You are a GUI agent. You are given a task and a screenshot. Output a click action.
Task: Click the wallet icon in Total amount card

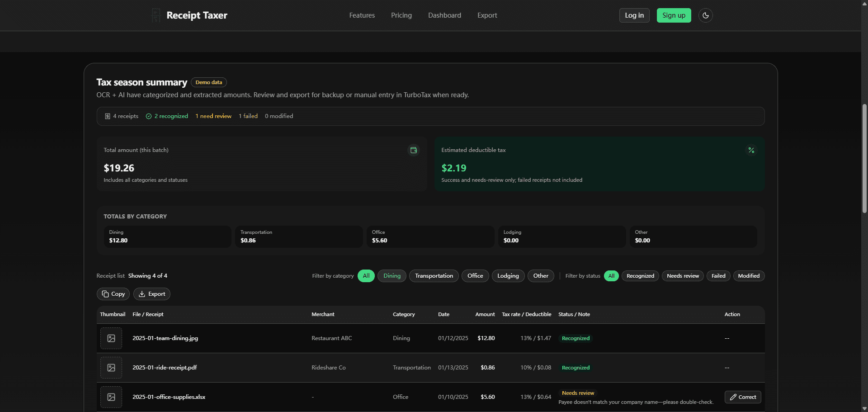tap(413, 150)
